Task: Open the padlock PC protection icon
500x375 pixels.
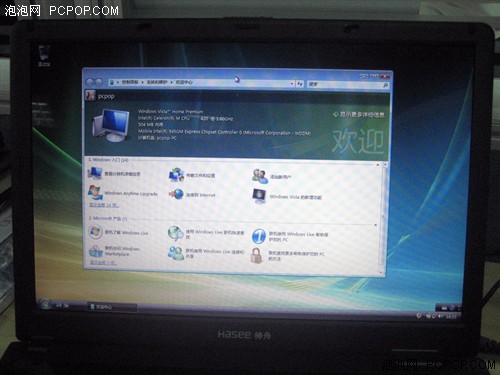Action: (x=256, y=255)
